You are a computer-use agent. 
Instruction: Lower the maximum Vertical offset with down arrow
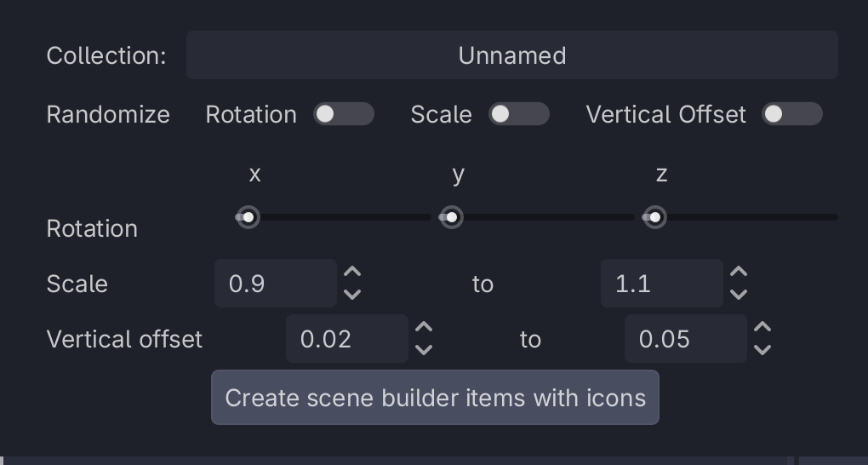click(x=762, y=350)
